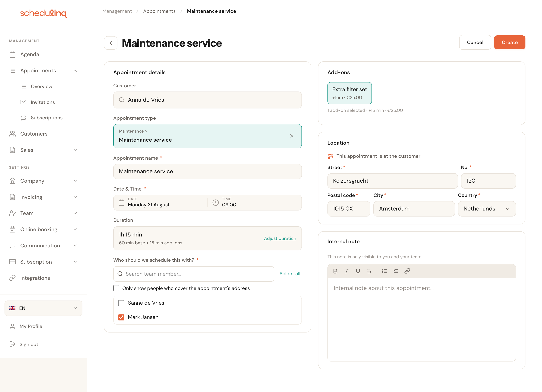
Task: Click the Agenda calendar icon in the sidebar
Action: pos(12,54)
